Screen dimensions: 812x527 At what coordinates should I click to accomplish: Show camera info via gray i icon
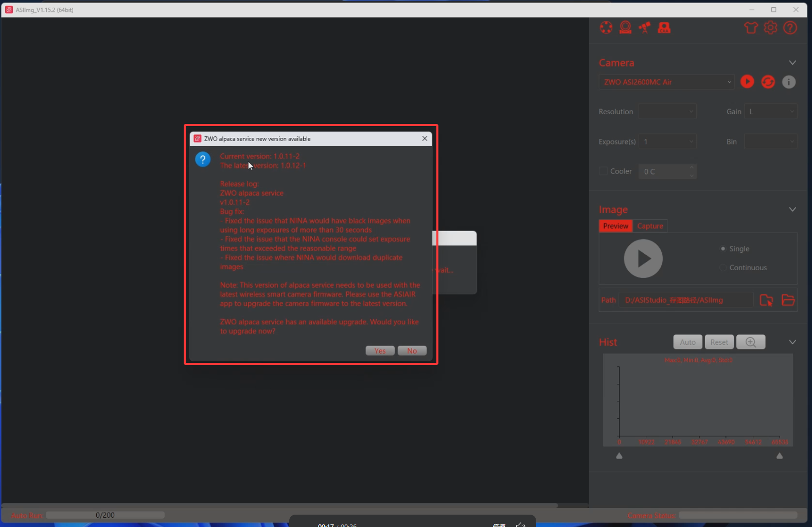point(789,82)
